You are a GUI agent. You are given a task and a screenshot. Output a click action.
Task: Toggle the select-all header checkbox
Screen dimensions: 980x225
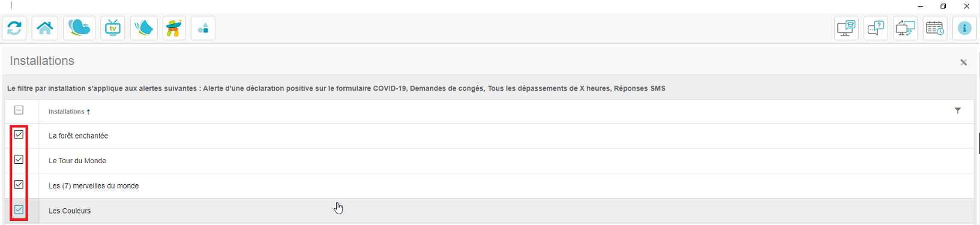tap(19, 110)
